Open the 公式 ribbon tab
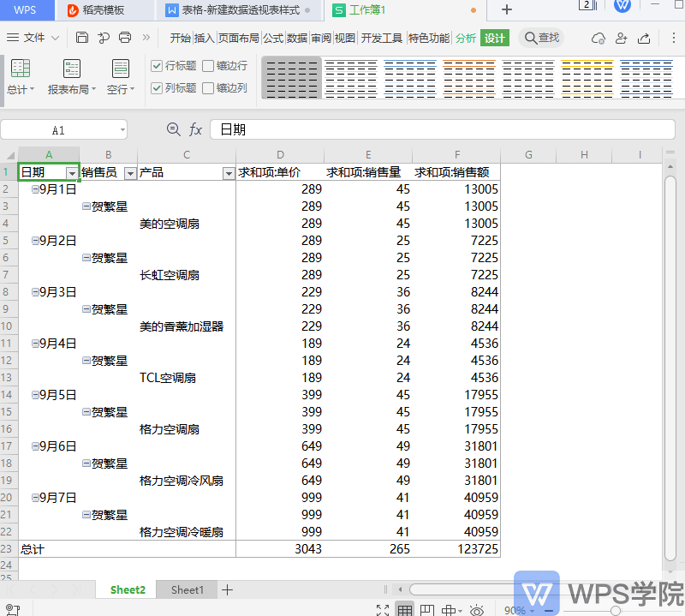Screen dimensions: 685x616 (x=273, y=38)
